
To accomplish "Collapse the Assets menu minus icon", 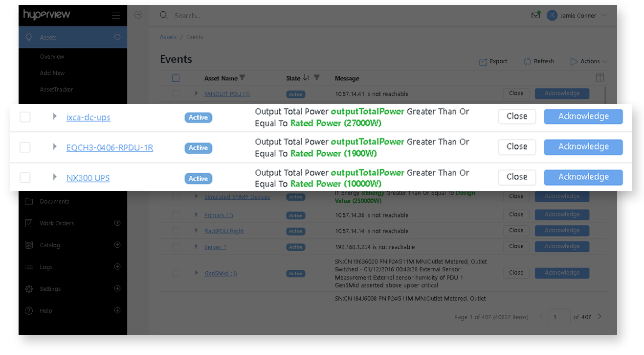I will click(x=117, y=37).
